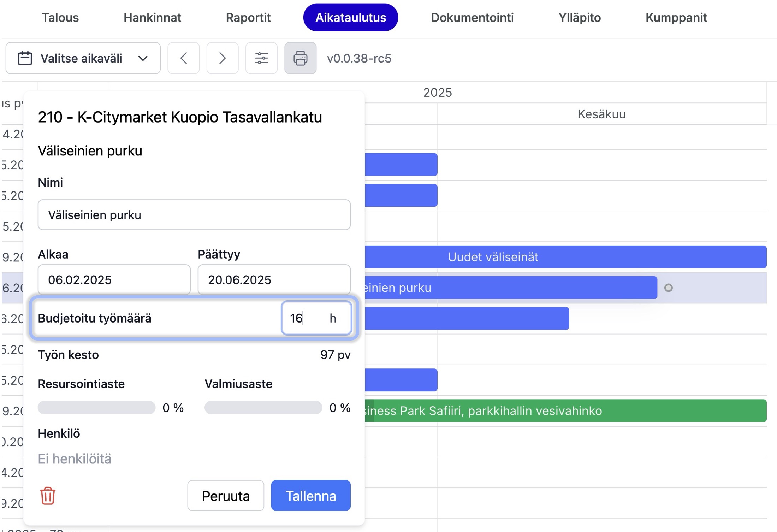This screenshot has width=777, height=532.
Task: Go to previous period with left arrow
Action: pyautogui.click(x=183, y=58)
